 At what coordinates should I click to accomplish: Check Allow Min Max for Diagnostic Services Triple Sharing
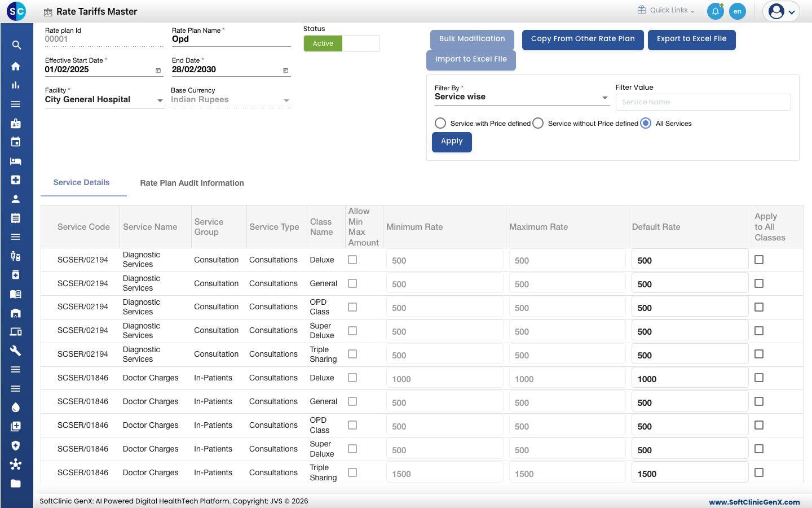point(352,354)
